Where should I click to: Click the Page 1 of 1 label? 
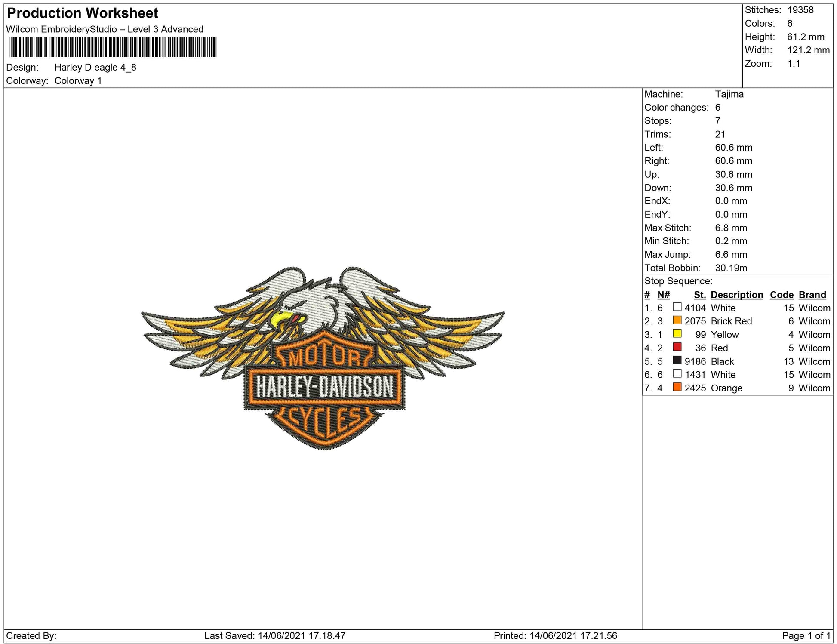pos(806,635)
